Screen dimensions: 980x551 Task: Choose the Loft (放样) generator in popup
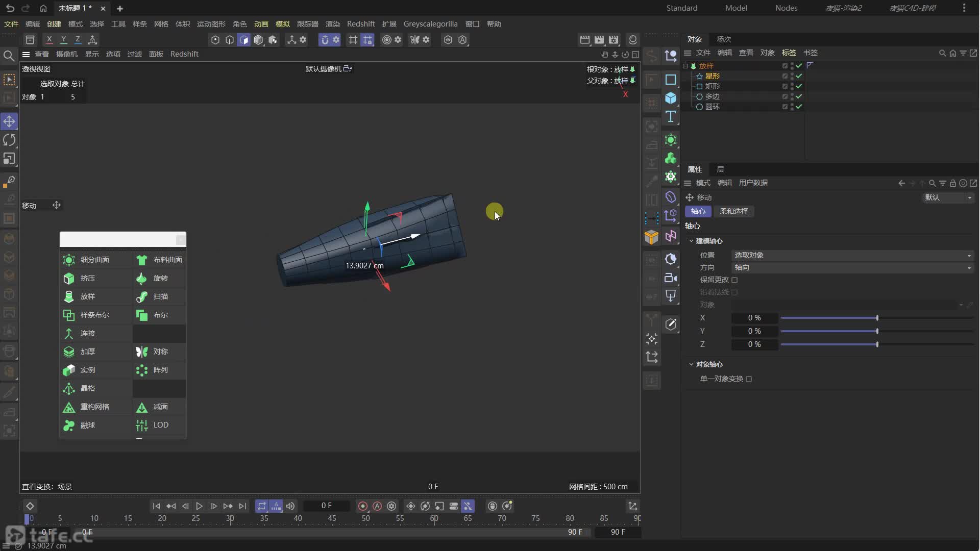click(x=95, y=296)
